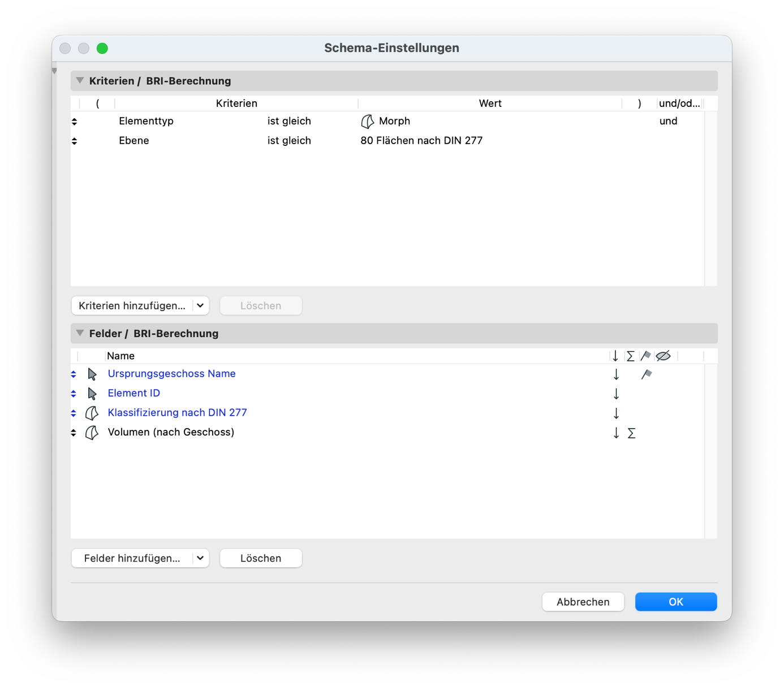Select the Ebene criteria row
The height and width of the screenshot is (690, 784).
coord(133,141)
